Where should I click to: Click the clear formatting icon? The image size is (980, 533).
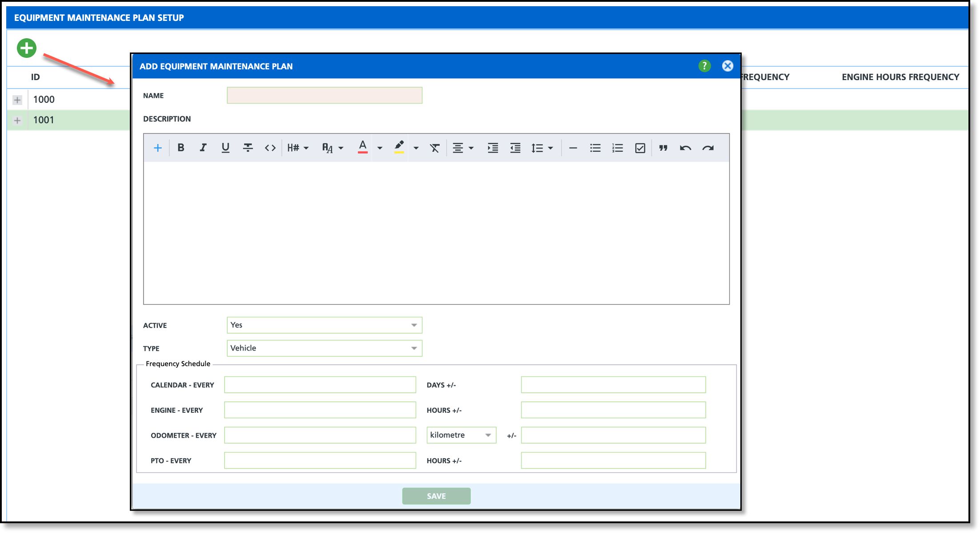434,148
